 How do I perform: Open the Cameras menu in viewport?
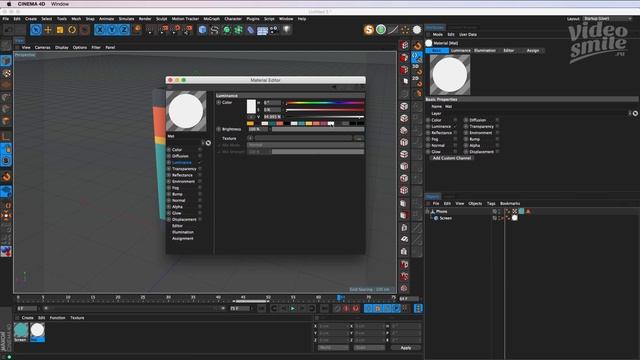pyautogui.click(x=42, y=47)
